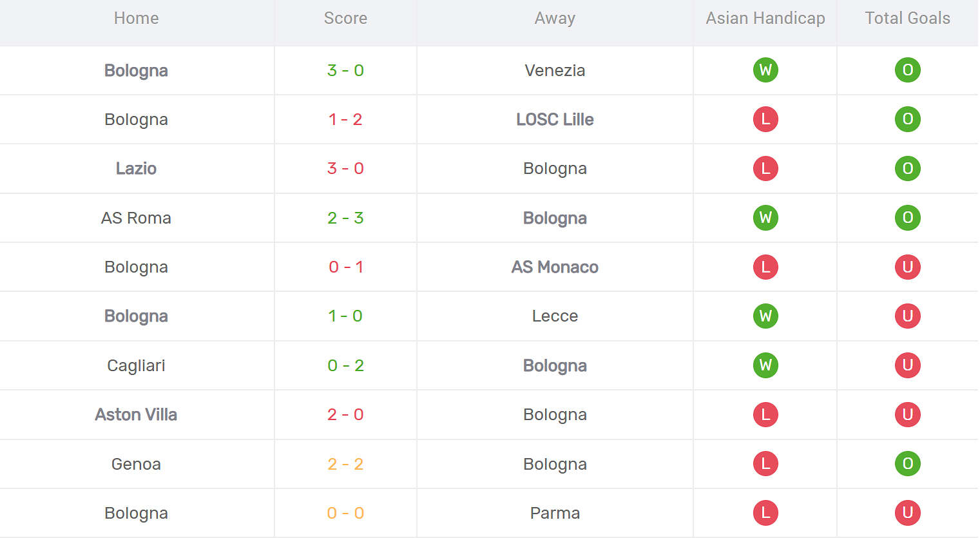Open the Venezia team link
The width and height of the screenshot is (980, 538).
(555, 70)
